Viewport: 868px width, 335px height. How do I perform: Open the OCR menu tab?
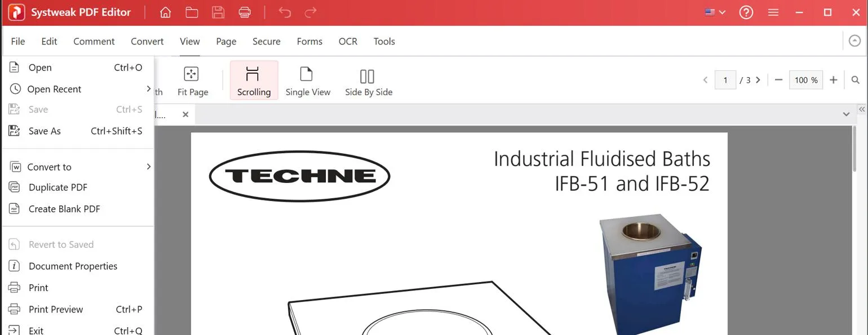pos(348,41)
